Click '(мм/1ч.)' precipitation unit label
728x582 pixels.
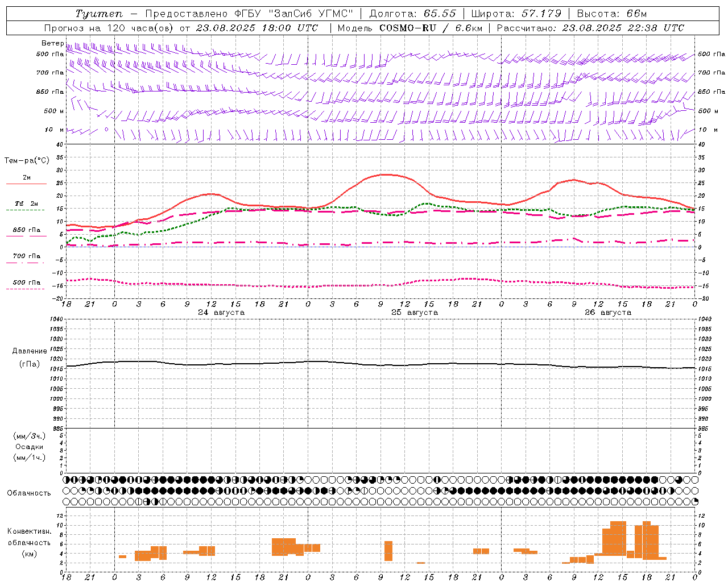pos(29,458)
